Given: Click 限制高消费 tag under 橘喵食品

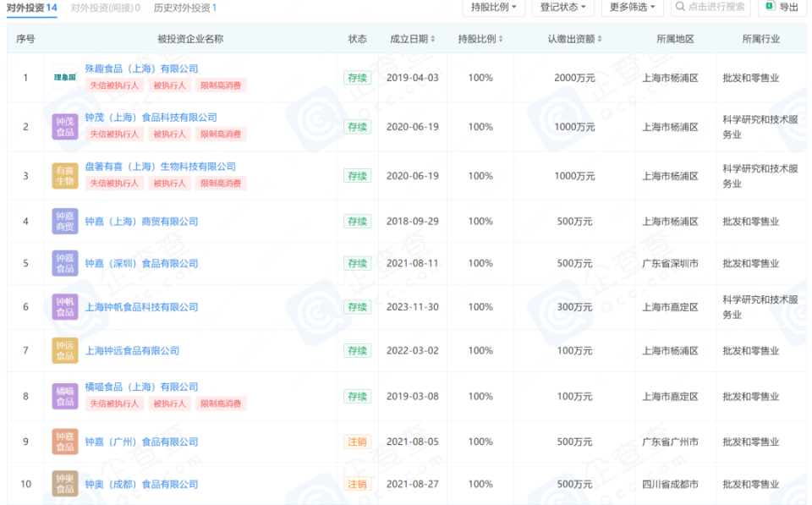Looking at the screenshot, I should point(221,403).
